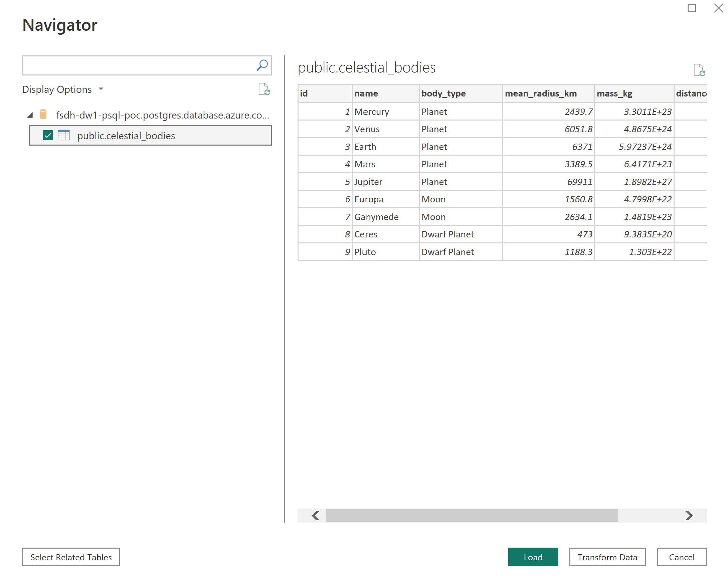Viewport: 728px width, 576px height.
Task: Click the horizontal scrollbar thumb
Action: pyautogui.click(x=472, y=515)
